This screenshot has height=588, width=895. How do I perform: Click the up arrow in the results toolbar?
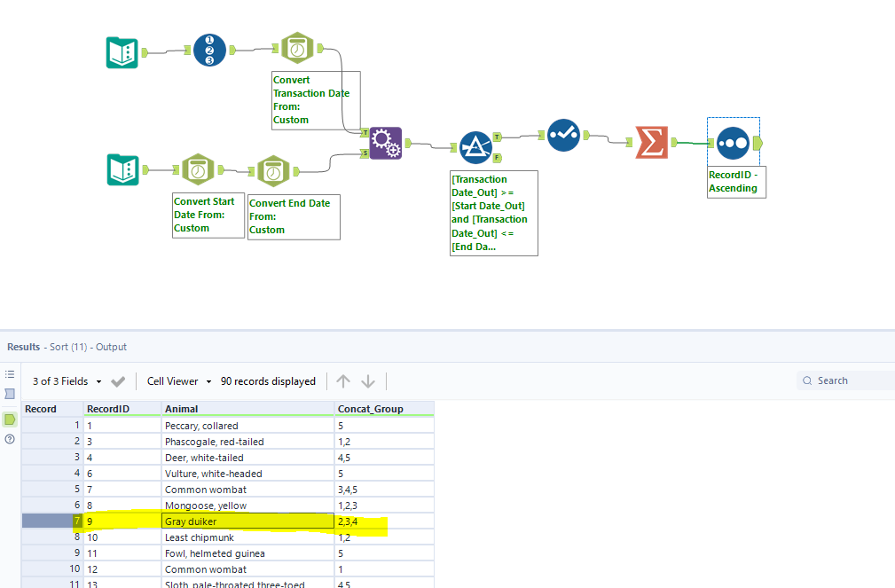pos(342,380)
